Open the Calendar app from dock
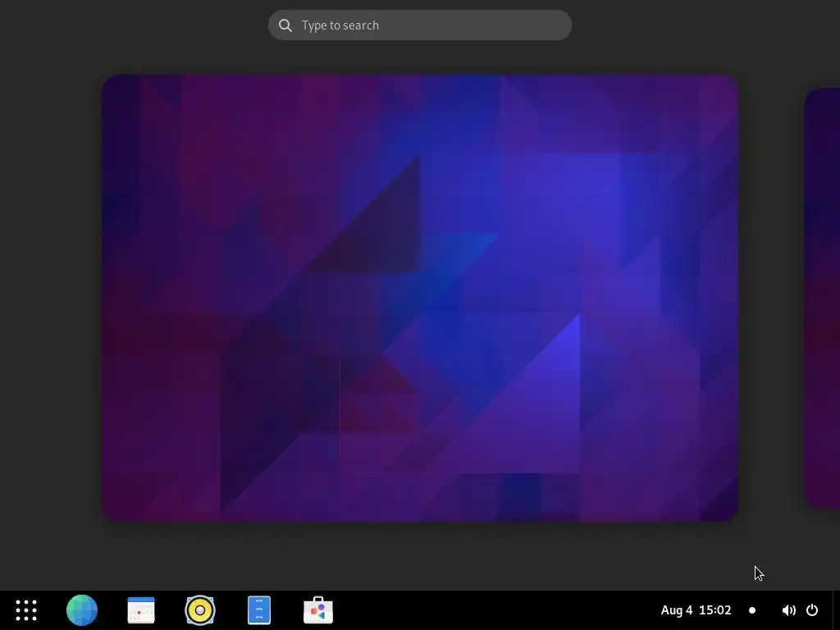Viewport: 840px width, 630px height. [x=141, y=610]
